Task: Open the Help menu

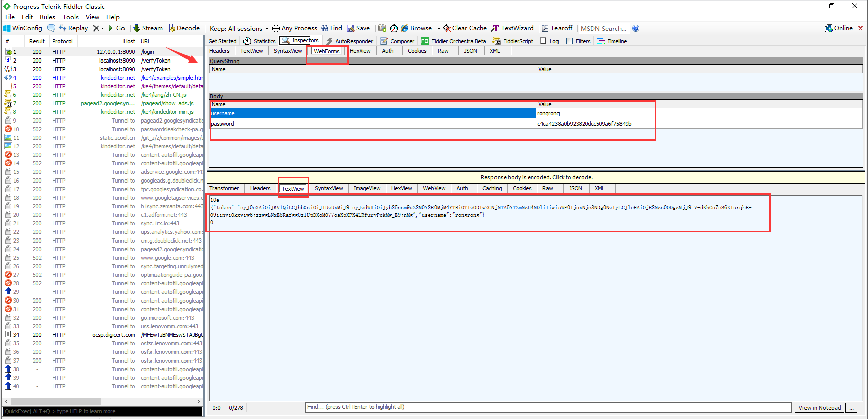Action: point(113,17)
